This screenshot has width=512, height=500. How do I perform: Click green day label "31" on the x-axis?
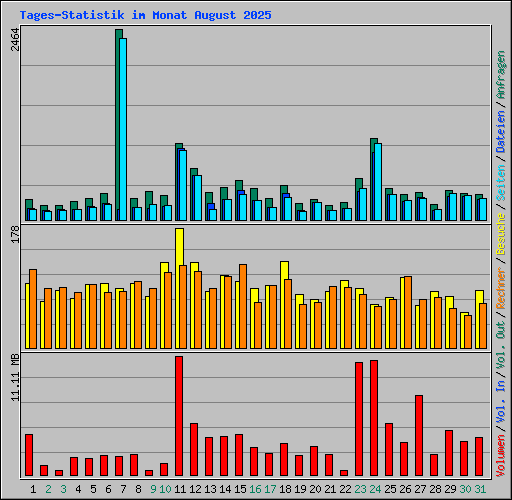pyautogui.click(x=480, y=489)
